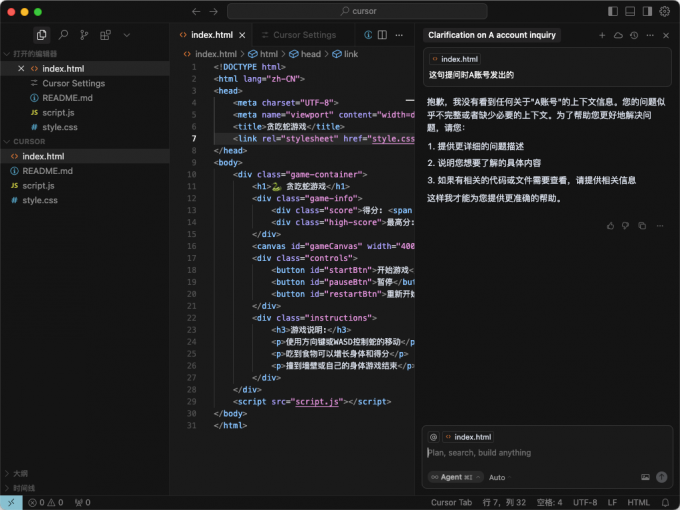
Task: Open script.js in CURSOR folder
Action: (85, 186)
